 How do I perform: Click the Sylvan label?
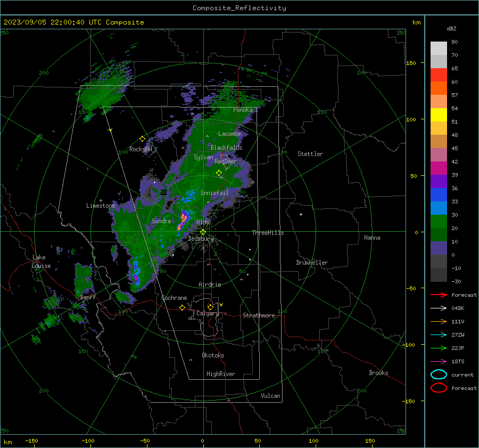coord(203,157)
